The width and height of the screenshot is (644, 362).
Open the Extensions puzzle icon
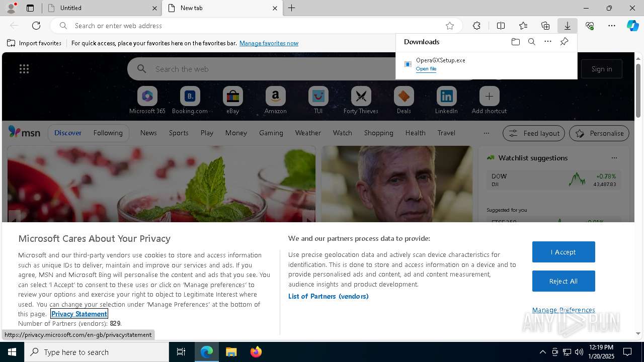click(476, 26)
